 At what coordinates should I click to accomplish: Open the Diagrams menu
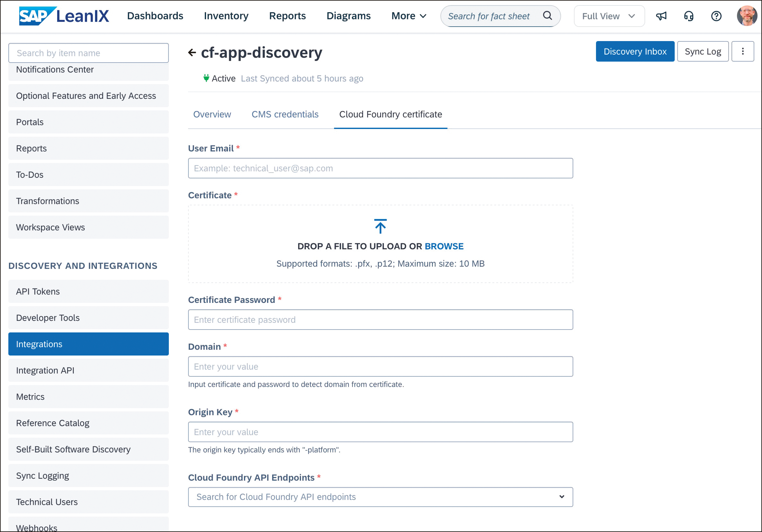[349, 16]
